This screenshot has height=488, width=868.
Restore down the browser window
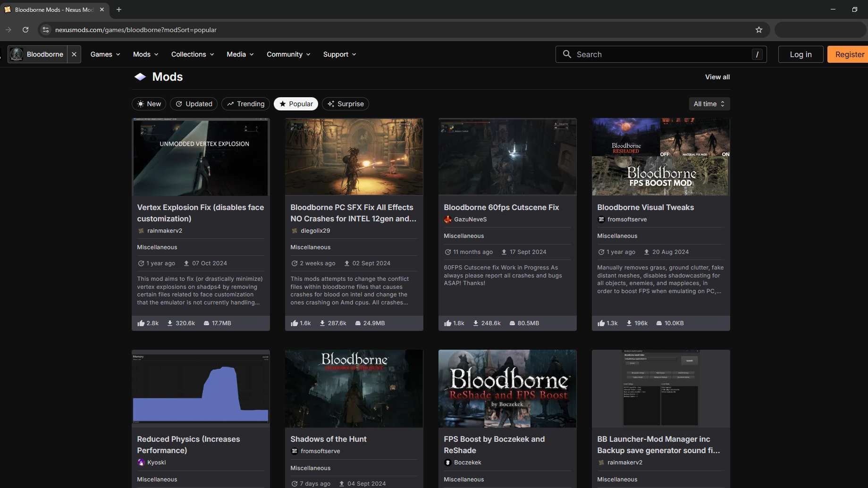(x=854, y=9)
